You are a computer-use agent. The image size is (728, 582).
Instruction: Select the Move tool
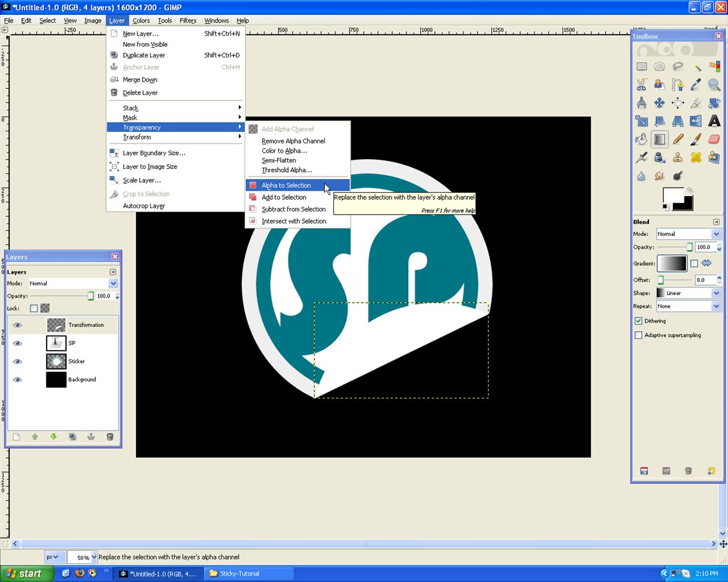click(x=660, y=103)
